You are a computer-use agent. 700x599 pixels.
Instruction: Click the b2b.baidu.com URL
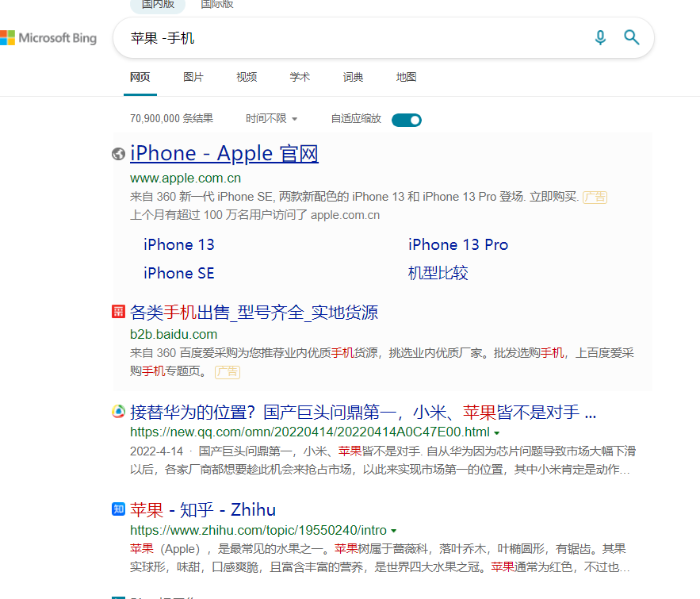(x=174, y=335)
